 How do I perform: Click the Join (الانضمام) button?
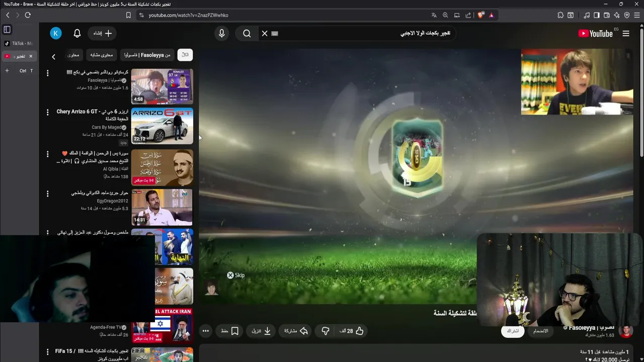click(x=540, y=331)
